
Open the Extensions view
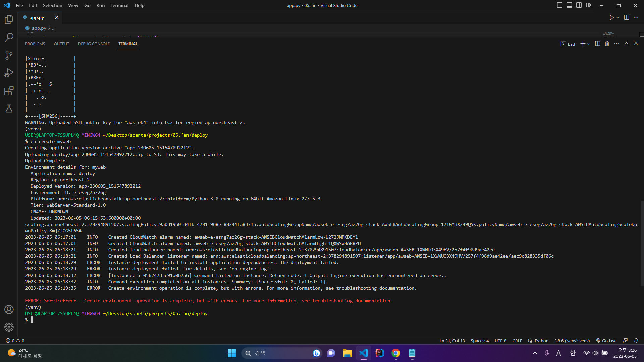(9, 90)
